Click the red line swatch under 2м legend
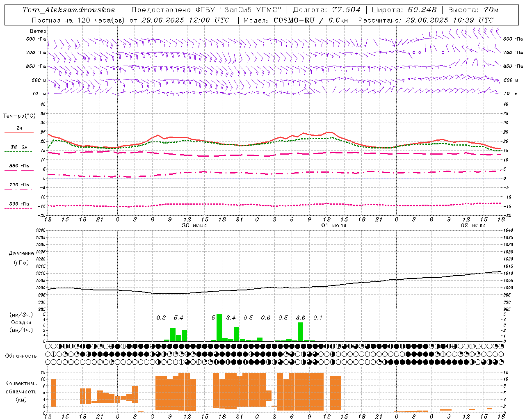 click(19, 133)
